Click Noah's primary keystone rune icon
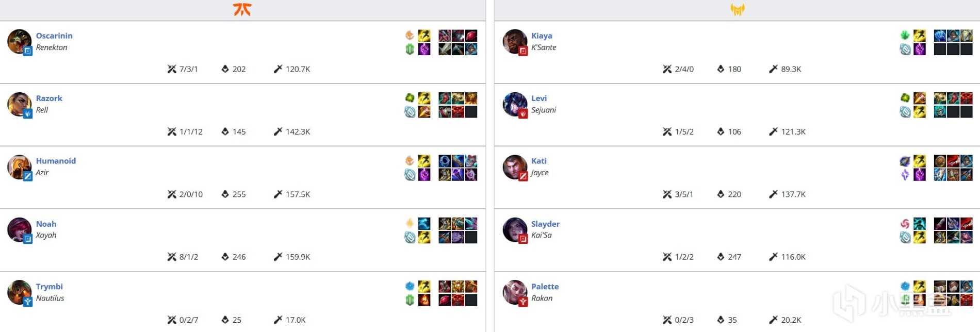Screen dimensions: 980x332 [410, 223]
